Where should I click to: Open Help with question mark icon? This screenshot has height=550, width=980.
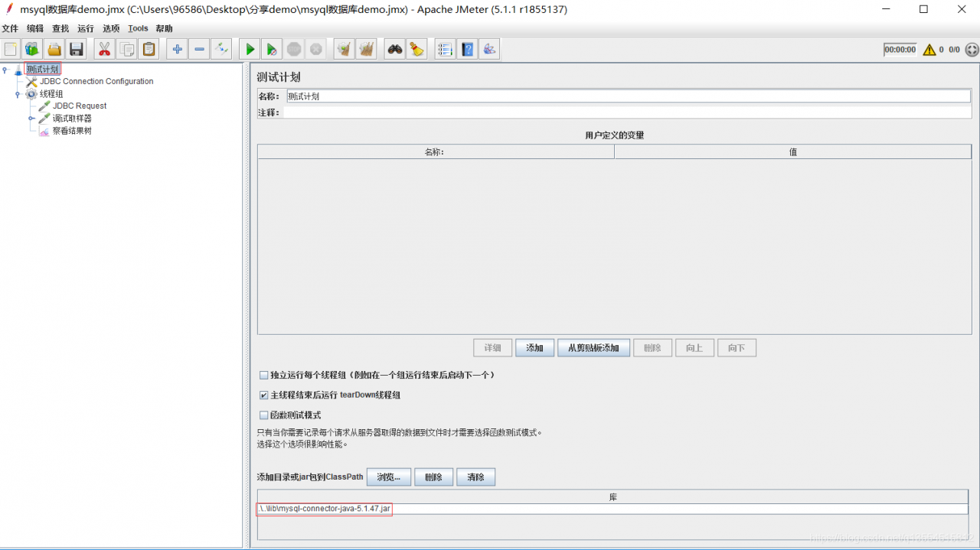(x=467, y=50)
